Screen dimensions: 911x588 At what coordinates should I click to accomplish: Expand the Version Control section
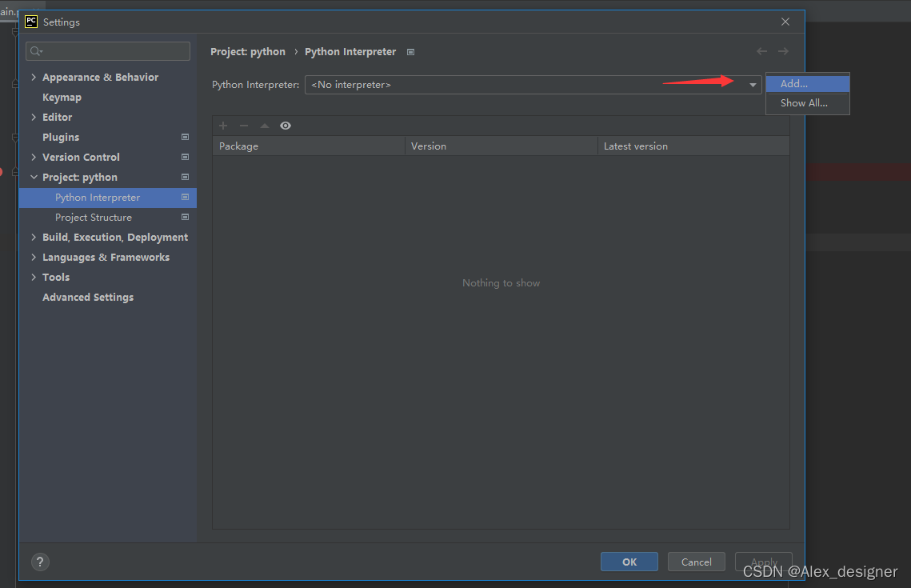34,157
